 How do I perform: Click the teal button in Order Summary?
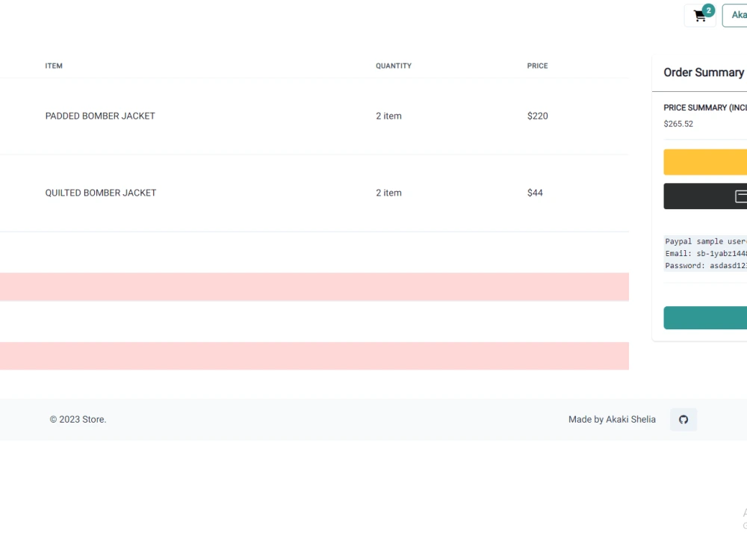coord(705,317)
